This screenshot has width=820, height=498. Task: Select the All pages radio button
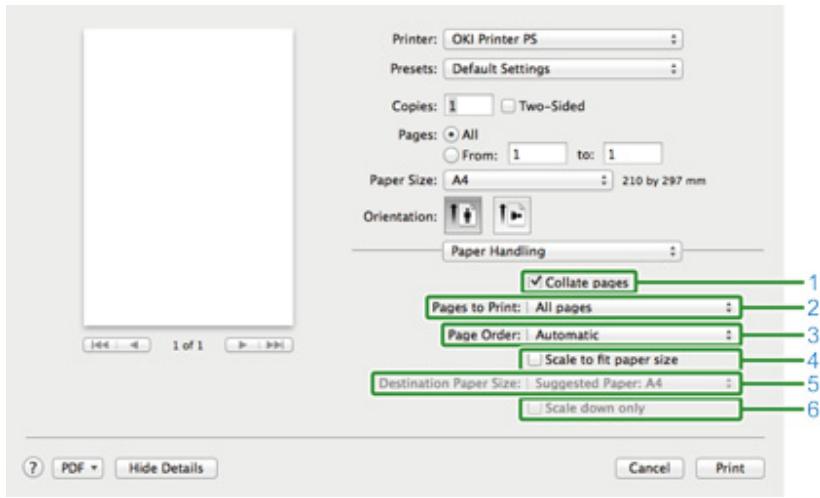click(453, 132)
